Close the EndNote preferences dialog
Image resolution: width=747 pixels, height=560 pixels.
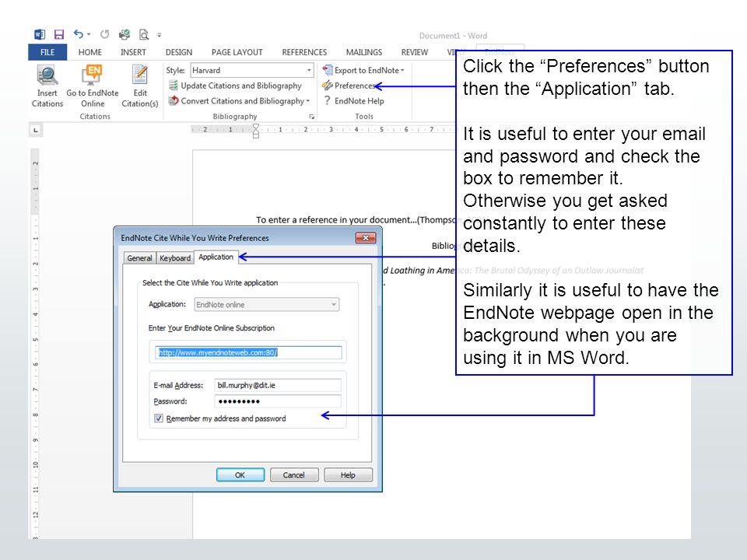pyautogui.click(x=366, y=238)
